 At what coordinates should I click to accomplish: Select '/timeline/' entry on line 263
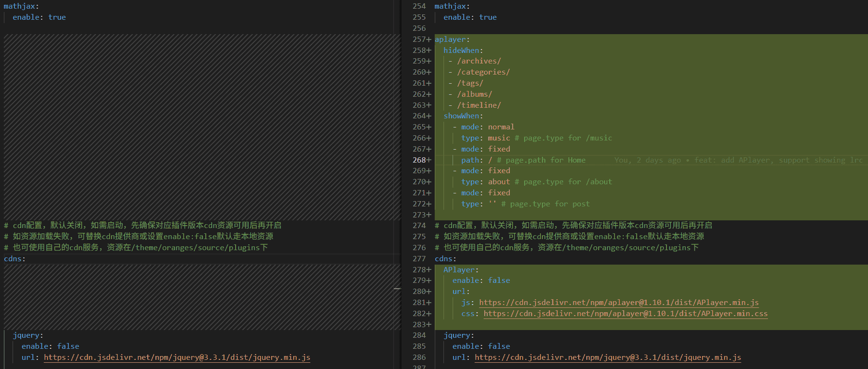click(479, 105)
